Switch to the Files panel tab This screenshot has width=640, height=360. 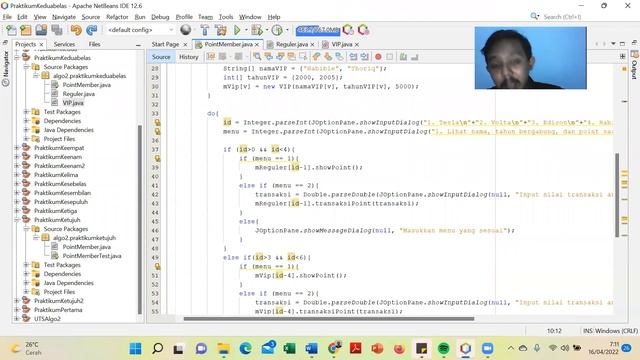94,44
